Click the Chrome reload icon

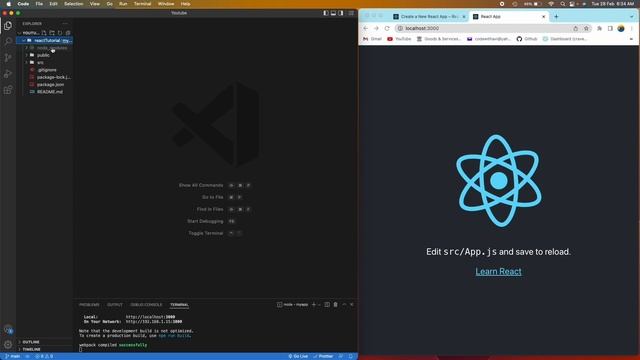coord(387,28)
